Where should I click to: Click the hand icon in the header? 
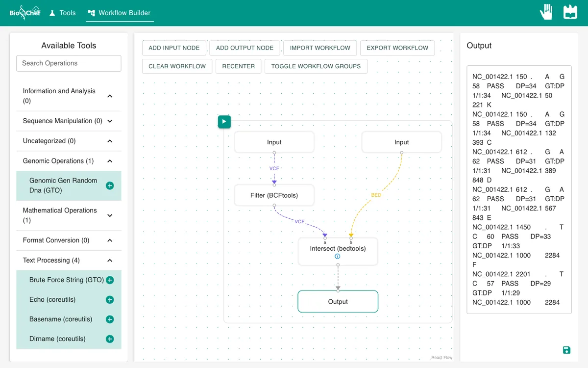(546, 12)
